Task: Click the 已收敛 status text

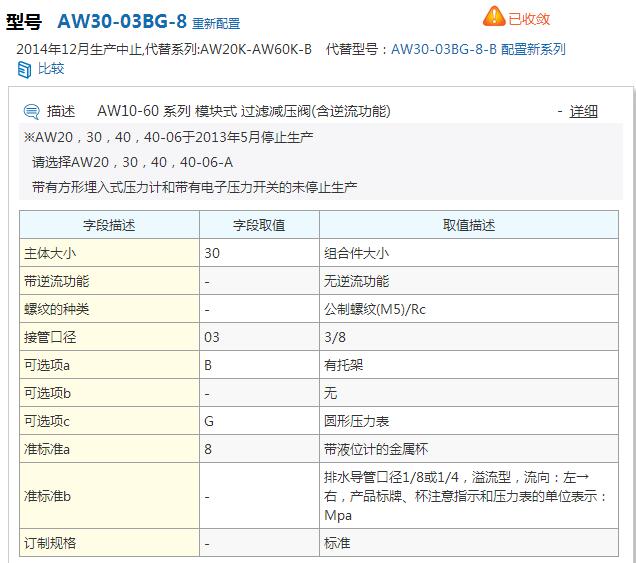Action: point(529,19)
